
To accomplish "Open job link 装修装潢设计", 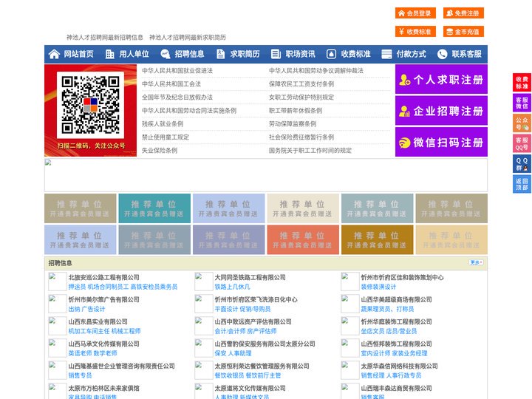I will coord(378,287).
